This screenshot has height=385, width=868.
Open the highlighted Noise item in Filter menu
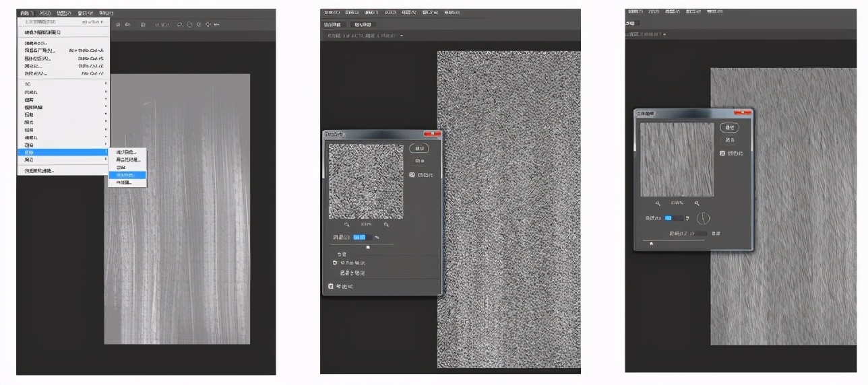(61, 152)
